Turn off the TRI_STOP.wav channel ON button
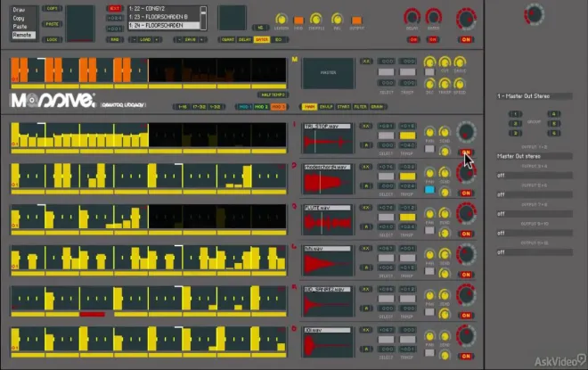 tap(466, 152)
